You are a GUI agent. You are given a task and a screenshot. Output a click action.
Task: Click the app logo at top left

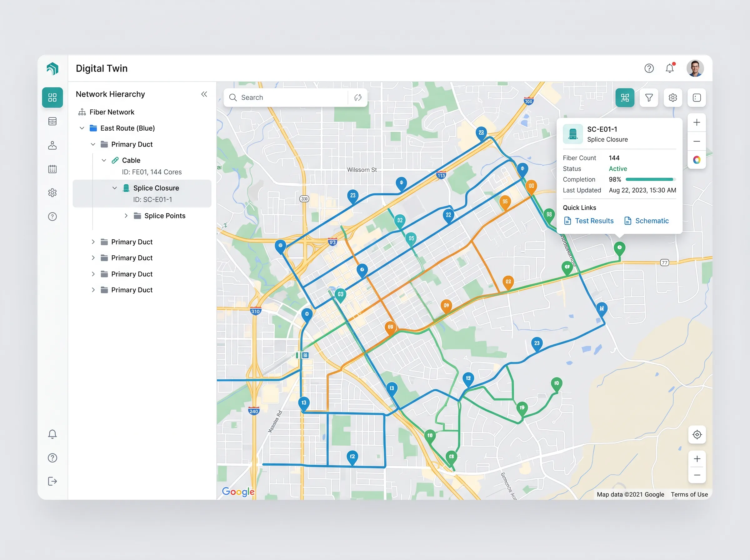[x=52, y=69]
